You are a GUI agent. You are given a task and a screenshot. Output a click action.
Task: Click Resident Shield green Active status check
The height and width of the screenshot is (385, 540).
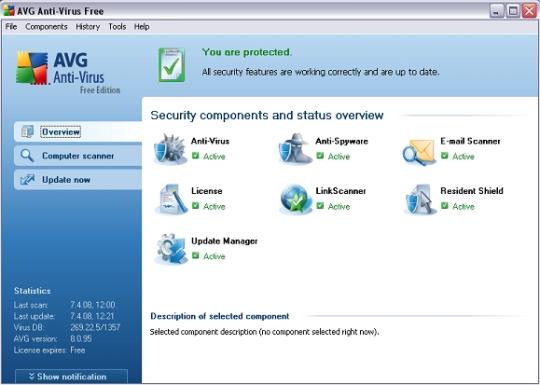tap(445, 206)
